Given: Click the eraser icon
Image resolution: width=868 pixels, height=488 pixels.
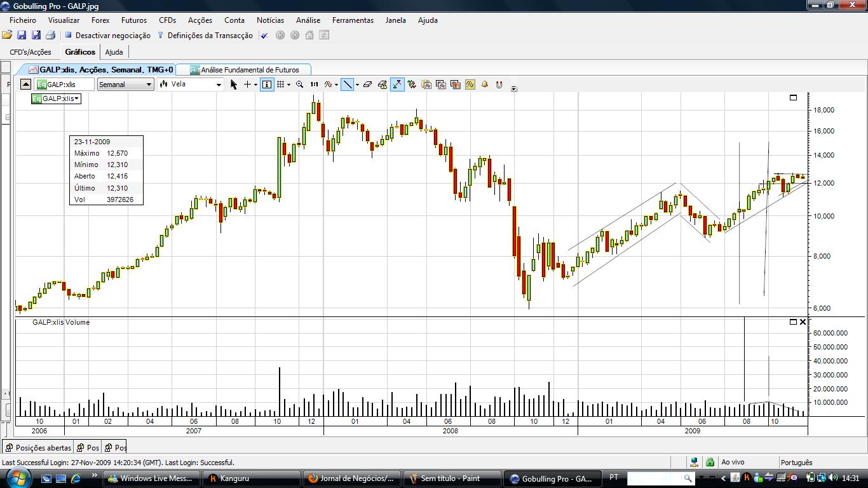Looking at the screenshot, I should 367,85.
